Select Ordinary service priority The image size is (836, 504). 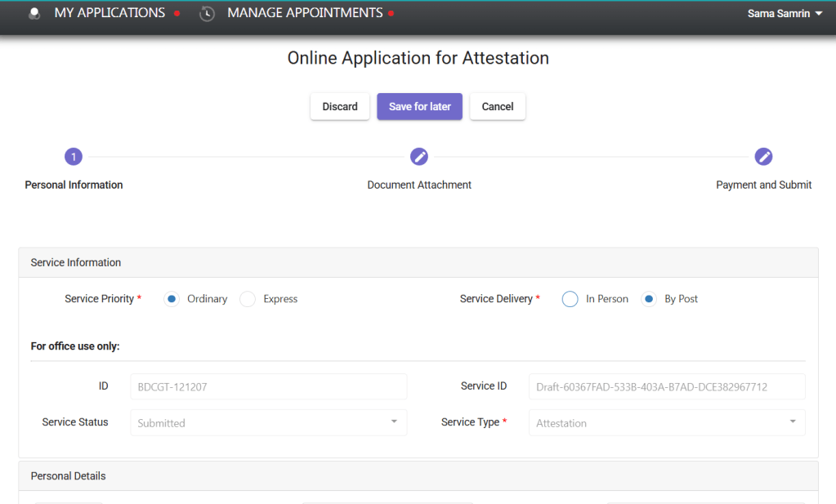[172, 299]
